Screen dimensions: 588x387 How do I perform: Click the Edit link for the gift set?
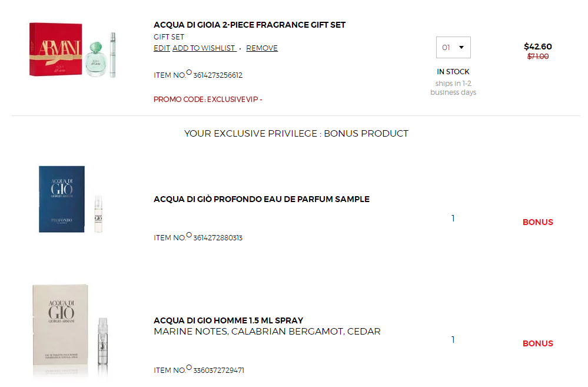point(162,48)
